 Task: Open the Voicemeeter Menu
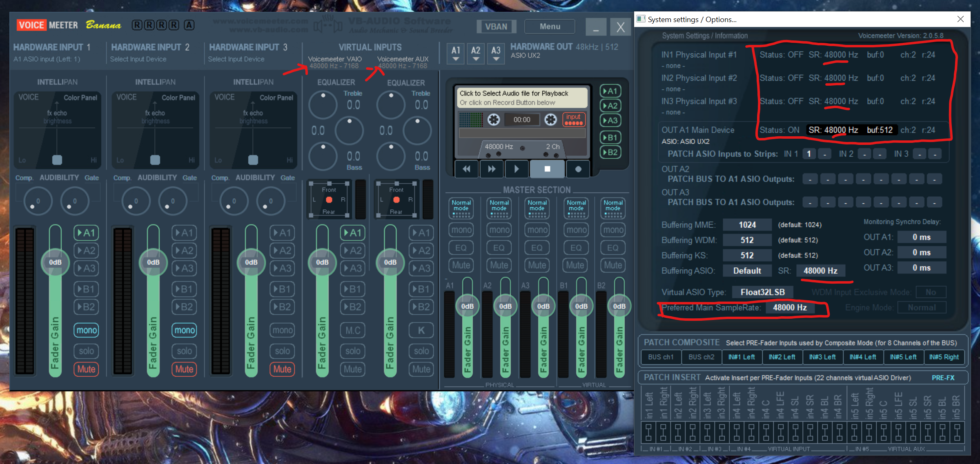click(x=550, y=27)
